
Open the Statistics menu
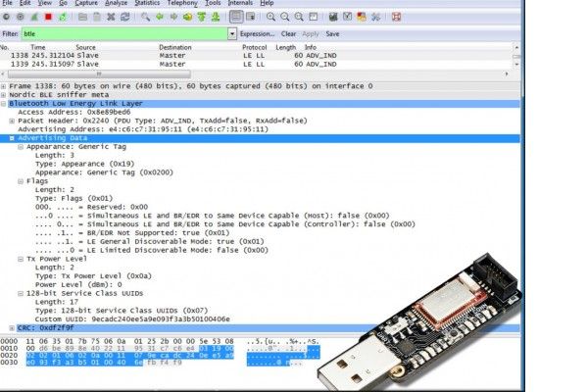point(147,3)
